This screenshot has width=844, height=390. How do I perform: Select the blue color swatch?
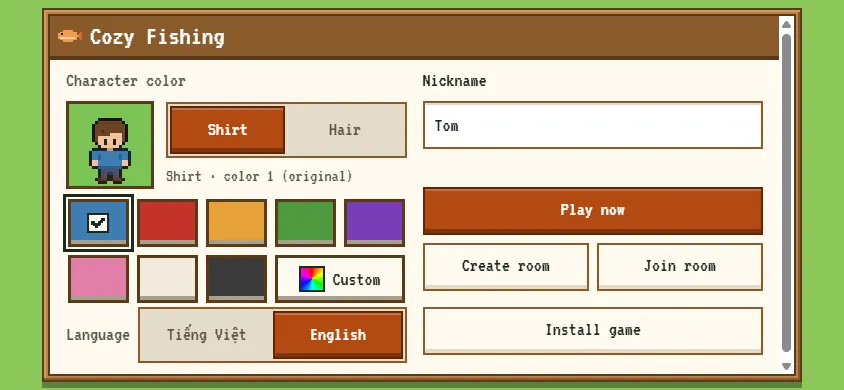pyautogui.click(x=98, y=223)
